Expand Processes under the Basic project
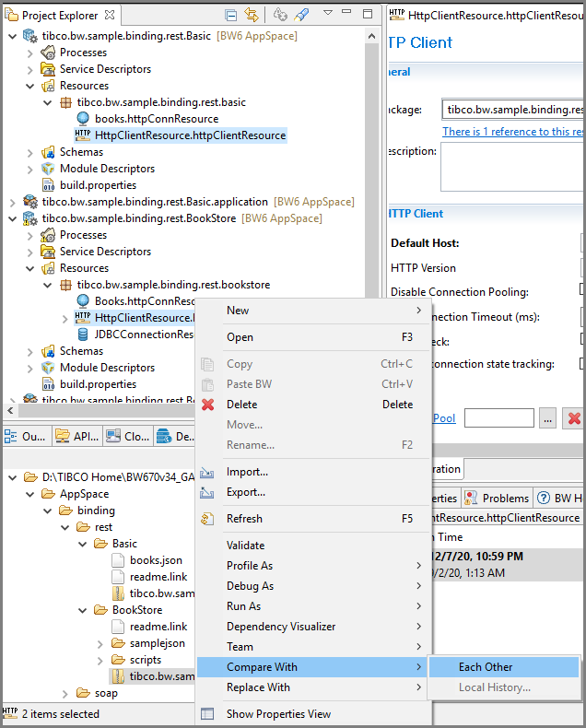The image size is (586, 728). (x=30, y=53)
